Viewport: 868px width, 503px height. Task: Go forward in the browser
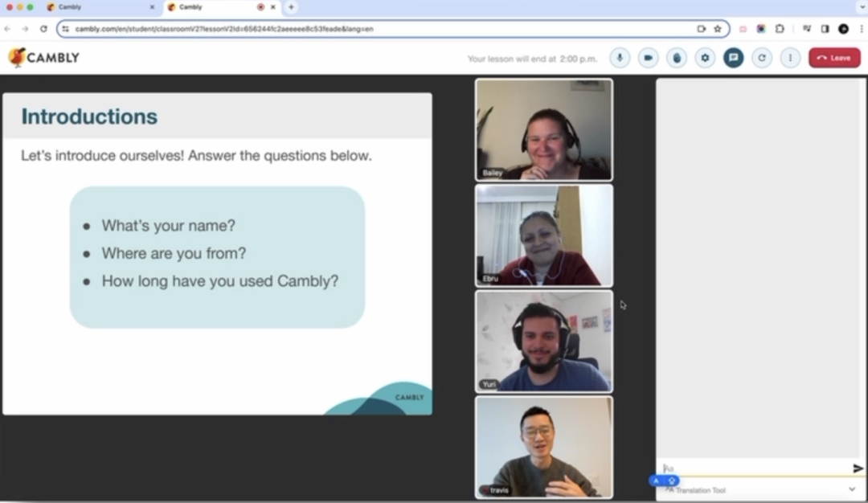pyautogui.click(x=26, y=29)
